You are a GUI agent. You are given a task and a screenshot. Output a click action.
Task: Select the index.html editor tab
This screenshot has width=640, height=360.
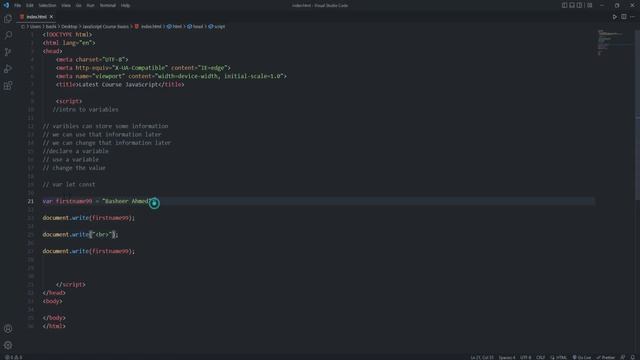pyautogui.click(x=36, y=17)
